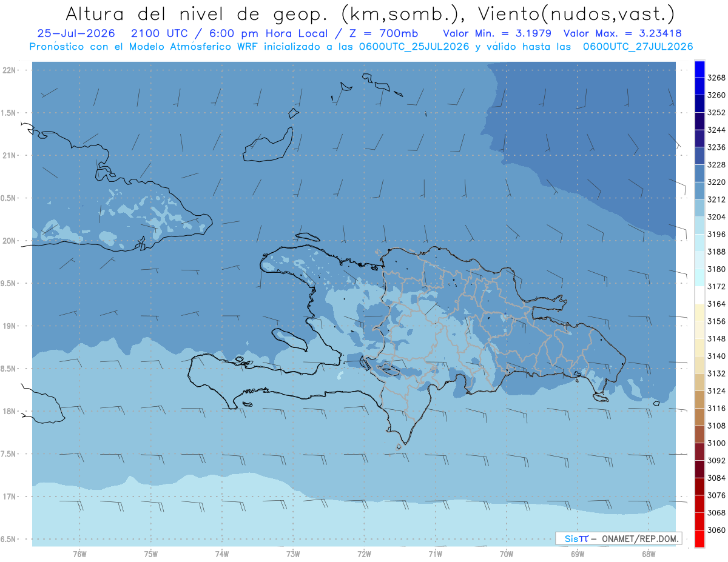728x562 pixels.
Task: Click the '21N' latitude label
Action: click(x=9, y=155)
